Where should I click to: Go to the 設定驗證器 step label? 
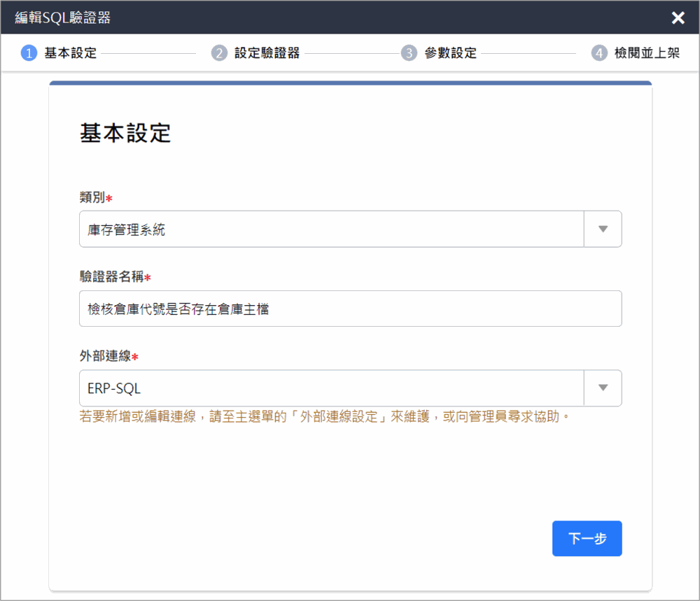pyautogui.click(x=267, y=53)
